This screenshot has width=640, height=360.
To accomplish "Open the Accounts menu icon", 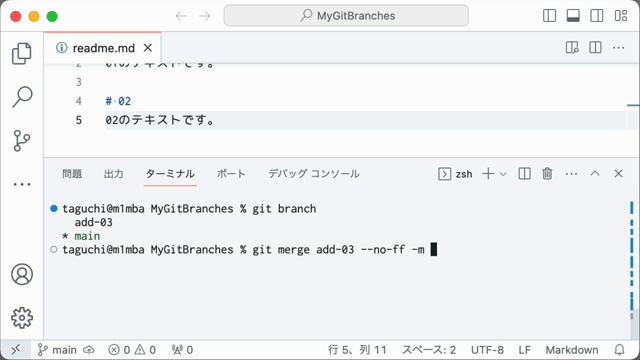I will coord(22,274).
